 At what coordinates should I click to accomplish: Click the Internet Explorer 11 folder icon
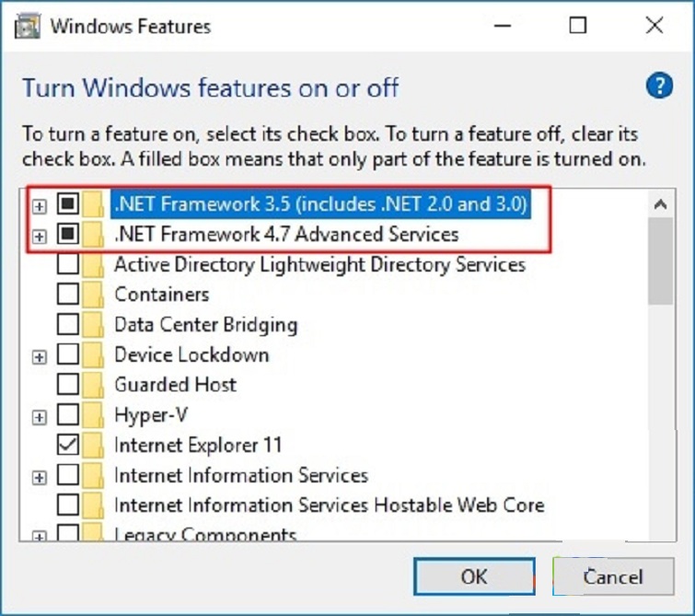pyautogui.click(x=92, y=446)
